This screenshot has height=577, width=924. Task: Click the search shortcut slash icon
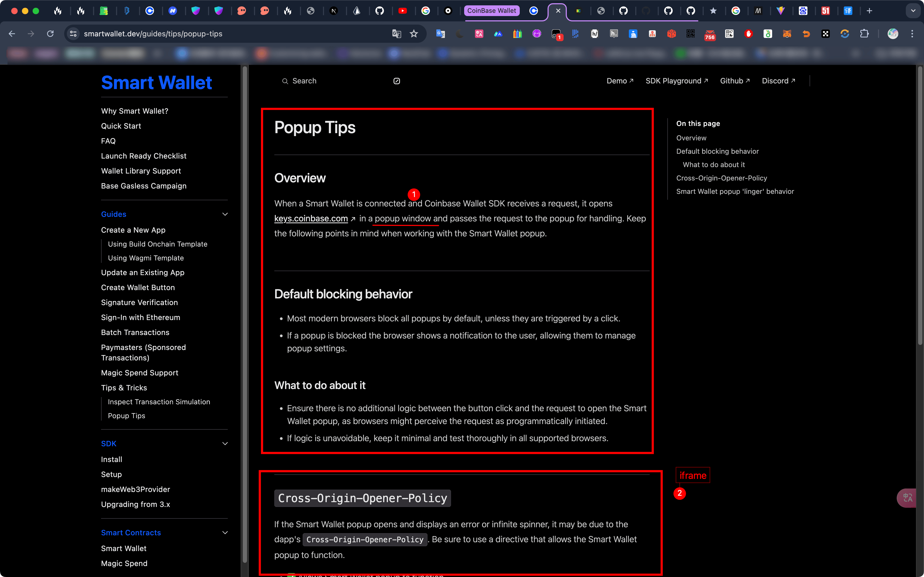[x=397, y=81]
